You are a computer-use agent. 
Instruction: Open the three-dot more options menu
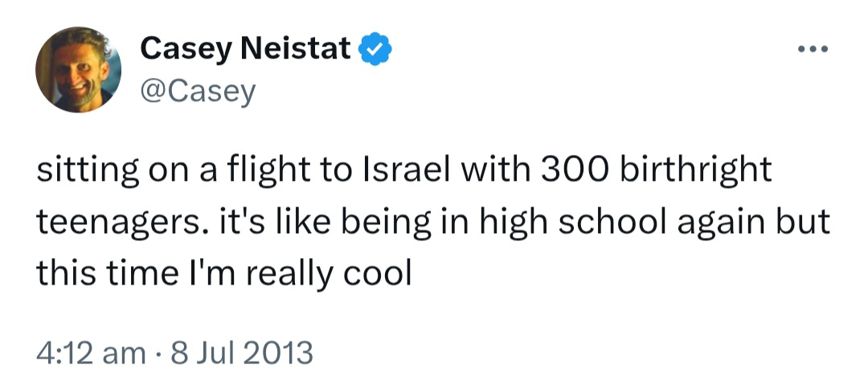coord(813,49)
